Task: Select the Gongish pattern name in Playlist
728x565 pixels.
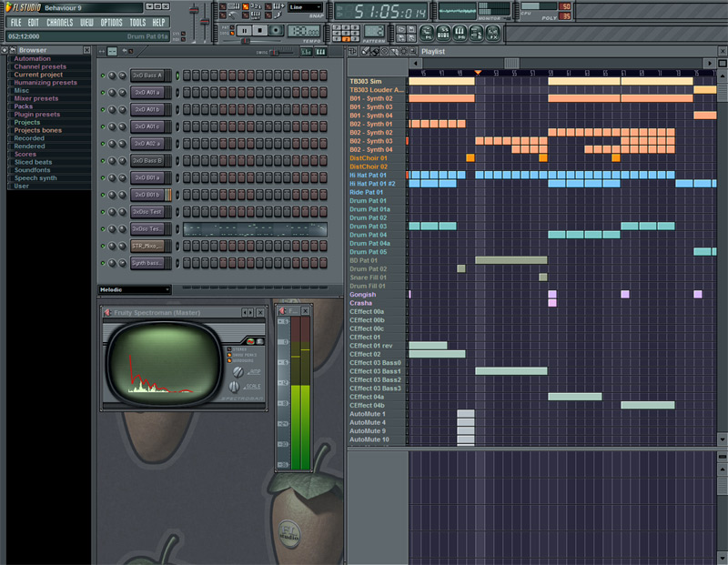Action: pyautogui.click(x=362, y=295)
